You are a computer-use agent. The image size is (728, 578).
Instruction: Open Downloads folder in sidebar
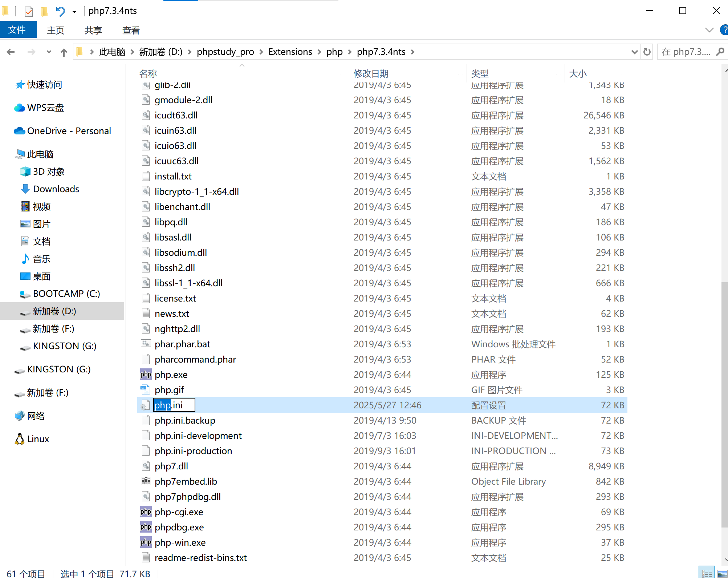[56, 189]
